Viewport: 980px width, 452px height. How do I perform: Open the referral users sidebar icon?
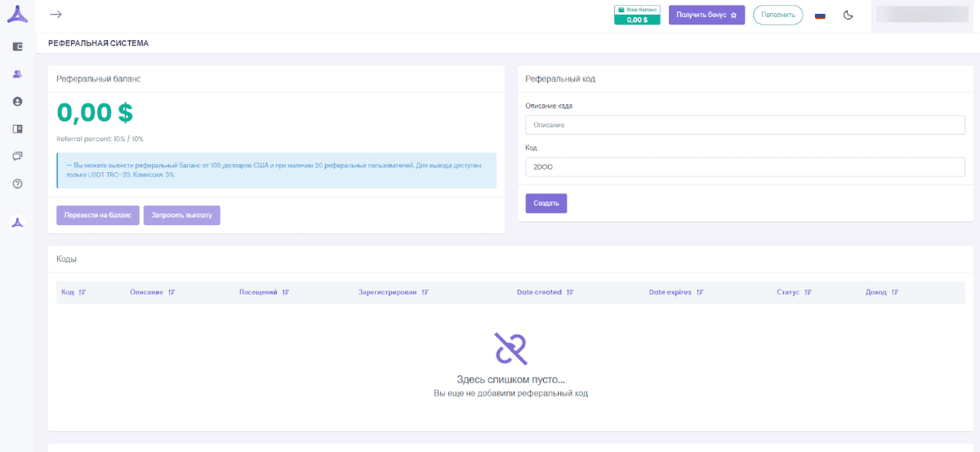pyautogui.click(x=17, y=73)
